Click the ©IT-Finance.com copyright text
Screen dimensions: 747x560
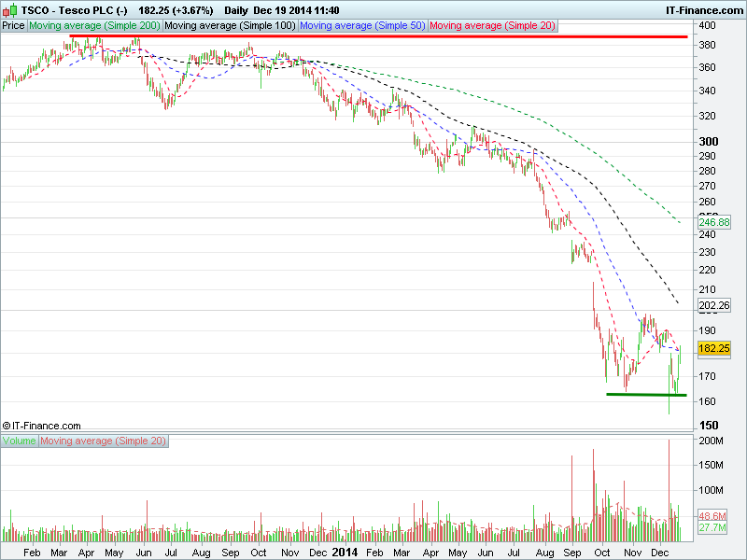coord(42,426)
